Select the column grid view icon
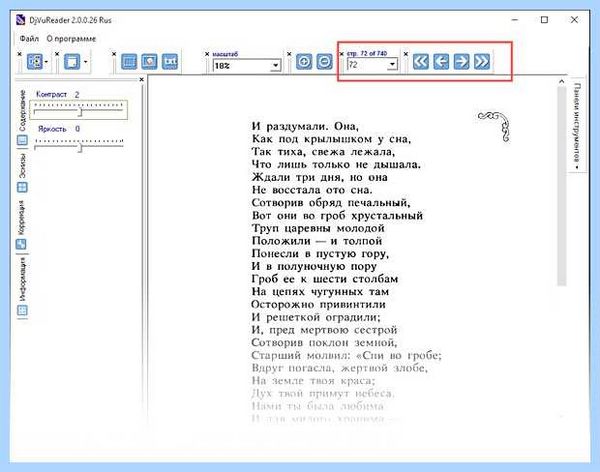This screenshot has height=472, width=600. 129,61
